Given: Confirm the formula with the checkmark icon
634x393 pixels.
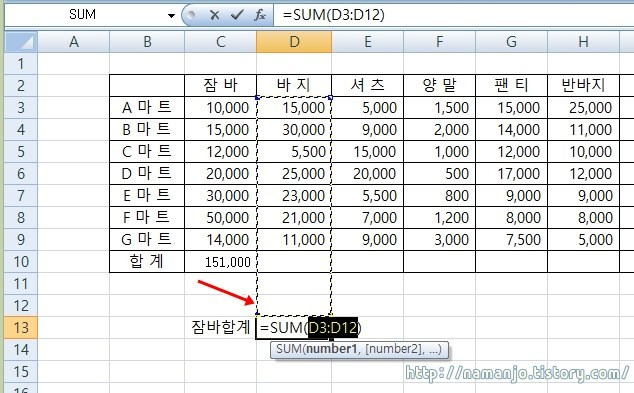Looking at the screenshot, I should (237, 15).
